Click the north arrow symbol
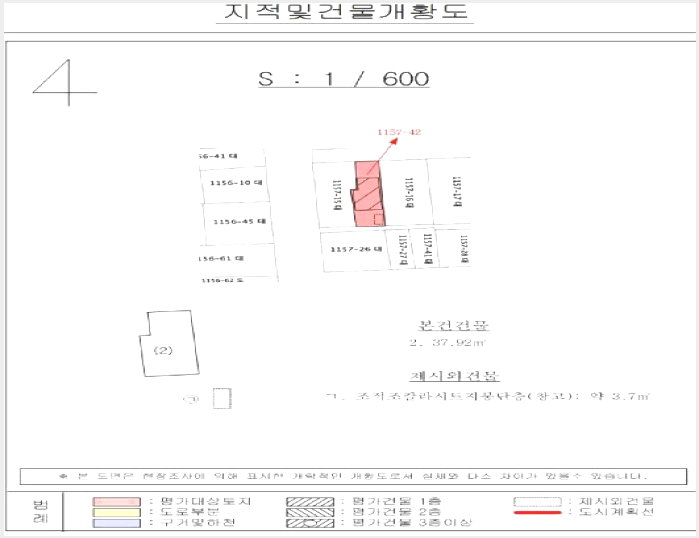Image resolution: width=699 pixels, height=538 pixels. click(65, 83)
